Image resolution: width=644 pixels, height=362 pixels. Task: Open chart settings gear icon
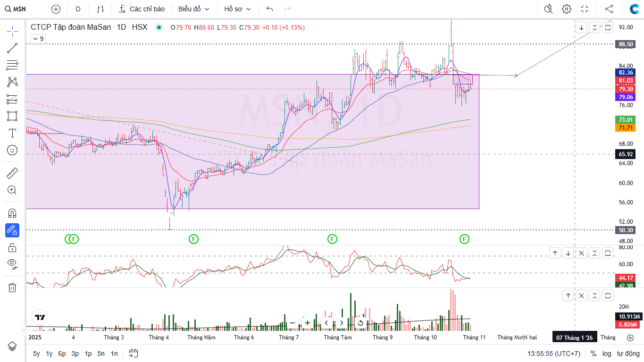click(566, 9)
